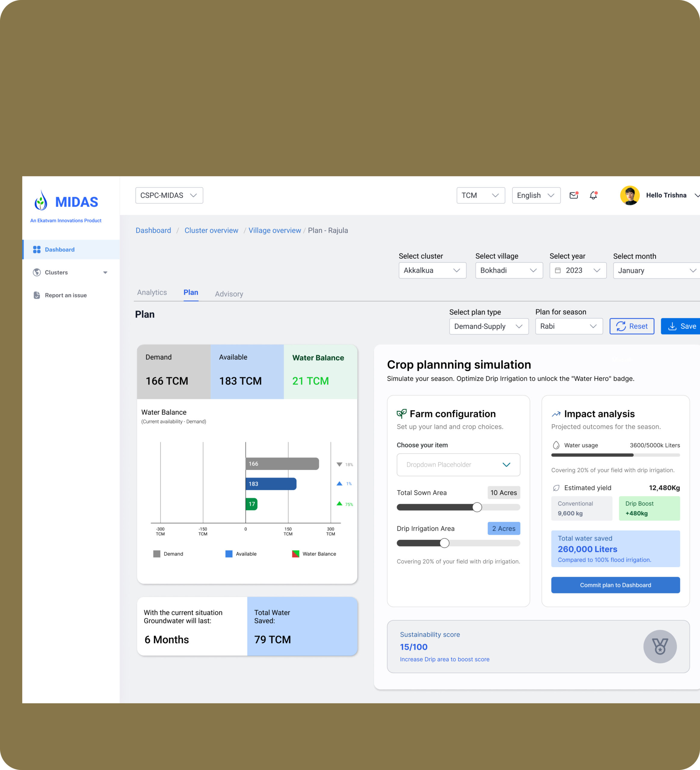Open the CSPC-MIDAS project dropdown
The image size is (700, 770).
tap(169, 195)
